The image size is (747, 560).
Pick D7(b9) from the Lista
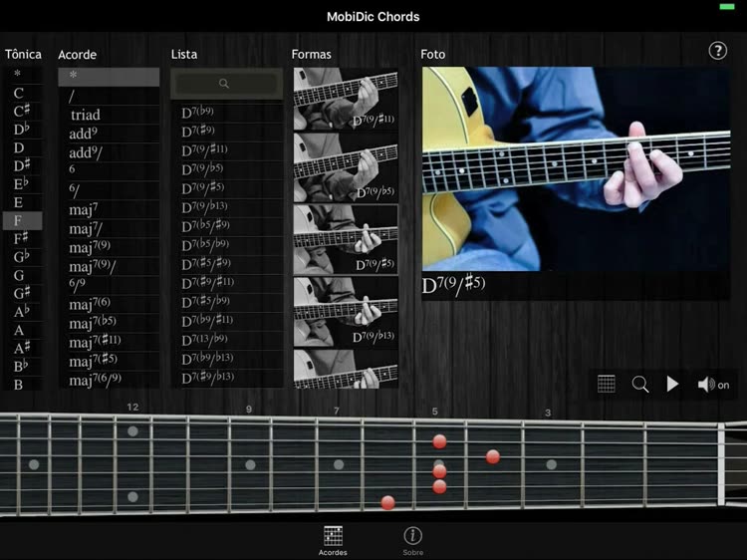[226, 113]
